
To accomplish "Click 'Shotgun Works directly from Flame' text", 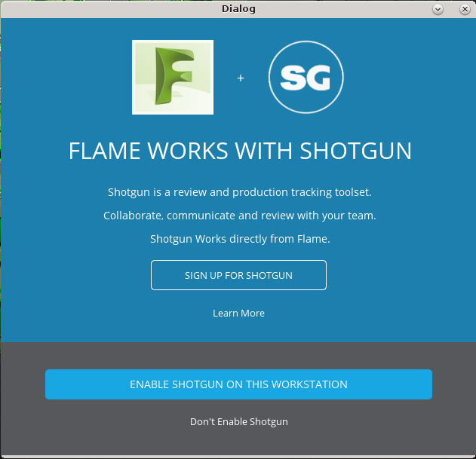I will click(x=240, y=239).
